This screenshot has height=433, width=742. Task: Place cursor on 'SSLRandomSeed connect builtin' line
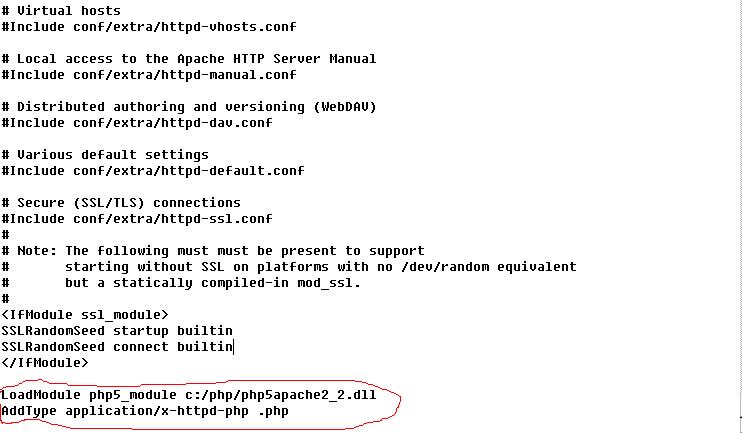tap(117, 346)
